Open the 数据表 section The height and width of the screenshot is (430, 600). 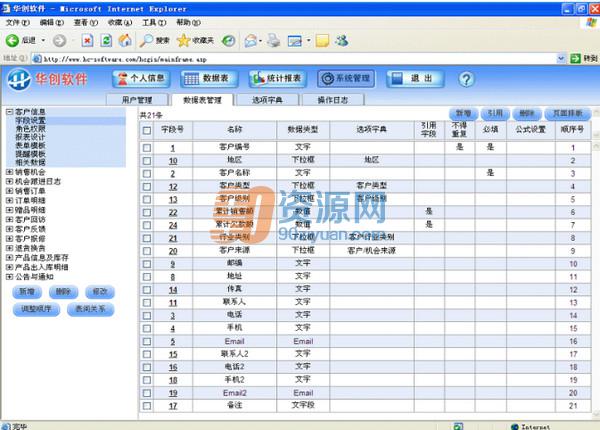click(x=209, y=78)
